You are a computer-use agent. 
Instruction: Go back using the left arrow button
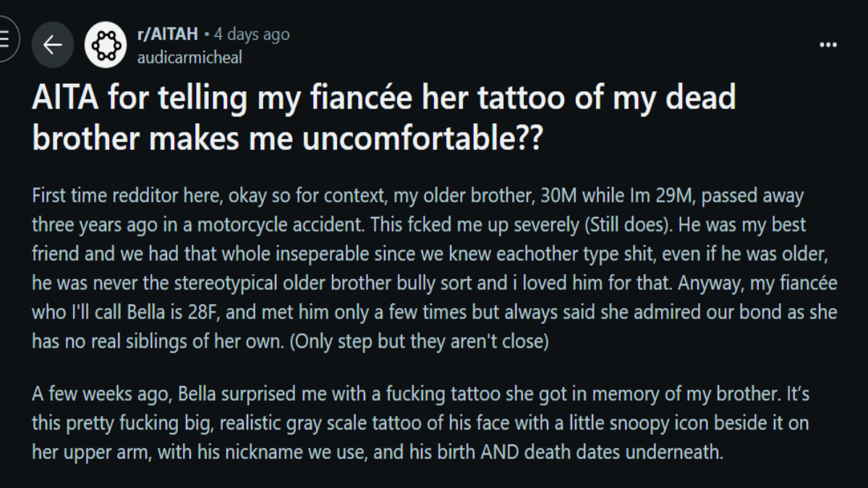pos(53,45)
